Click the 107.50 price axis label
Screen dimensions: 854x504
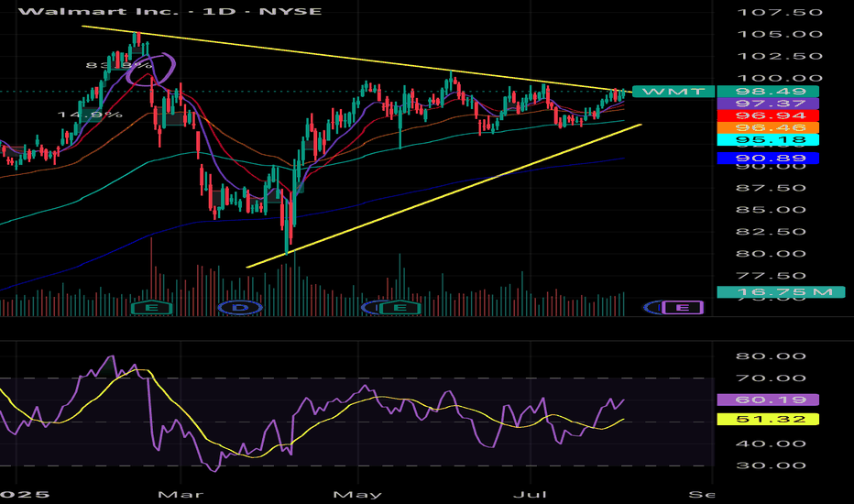coord(779,12)
